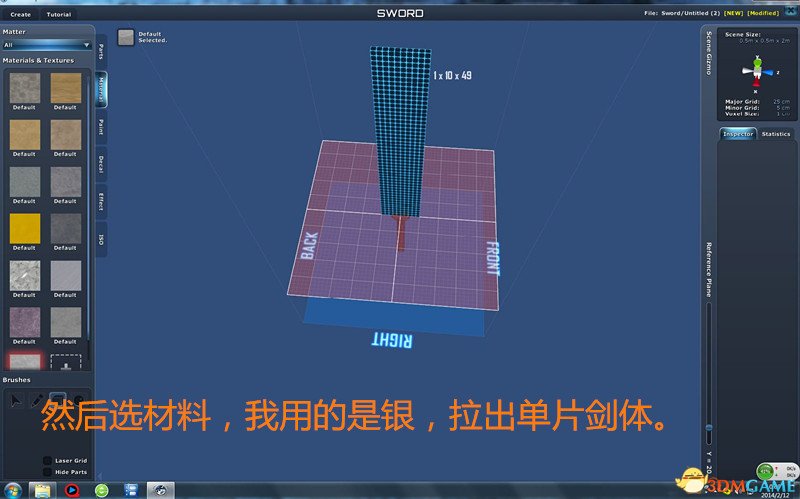Image resolution: width=800 pixels, height=499 pixels.
Task: Pick the yellow gold material swatch
Action: coord(24,229)
